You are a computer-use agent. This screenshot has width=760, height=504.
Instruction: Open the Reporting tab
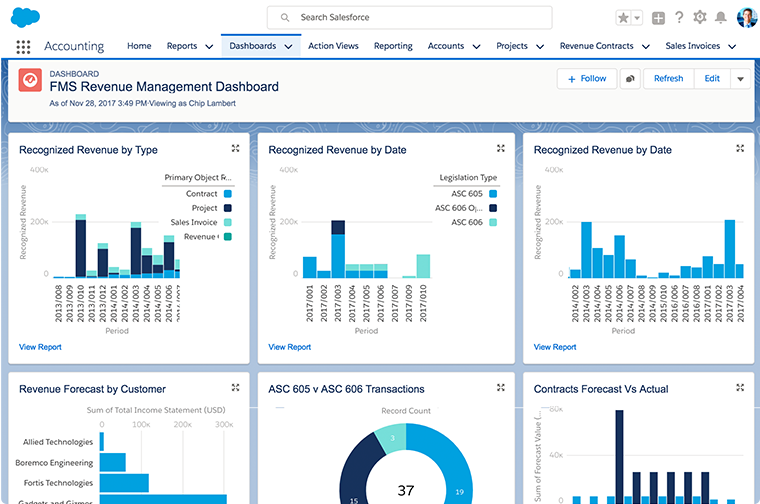point(393,46)
